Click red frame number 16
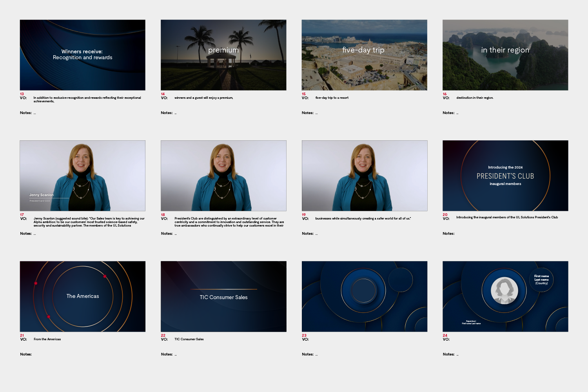 point(445,94)
